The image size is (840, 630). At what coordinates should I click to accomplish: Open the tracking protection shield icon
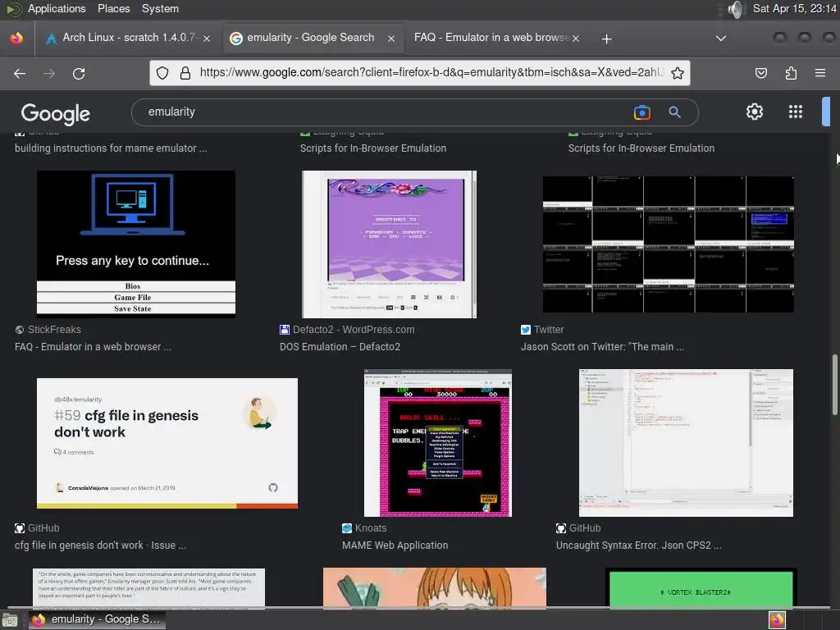162,73
